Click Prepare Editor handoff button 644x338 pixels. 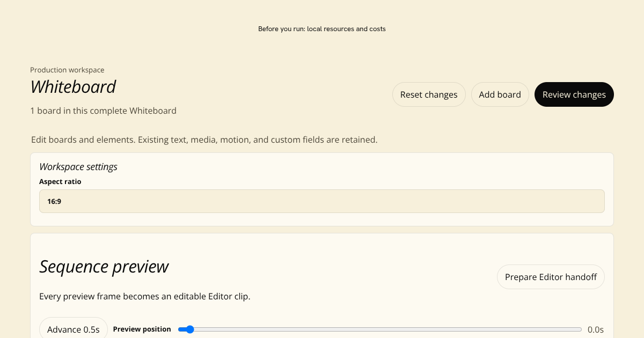(551, 277)
